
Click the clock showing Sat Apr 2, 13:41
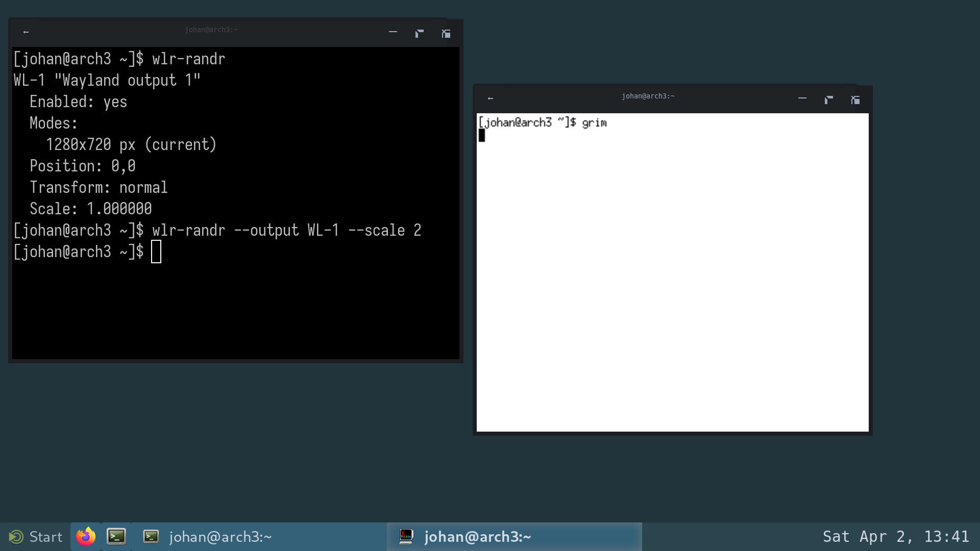[896, 536]
